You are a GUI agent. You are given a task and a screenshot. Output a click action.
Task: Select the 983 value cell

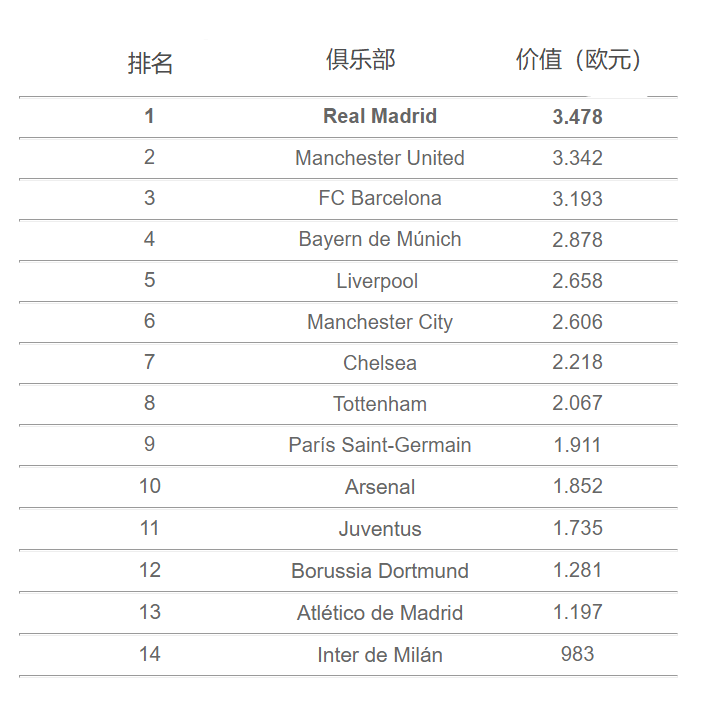pyautogui.click(x=577, y=654)
